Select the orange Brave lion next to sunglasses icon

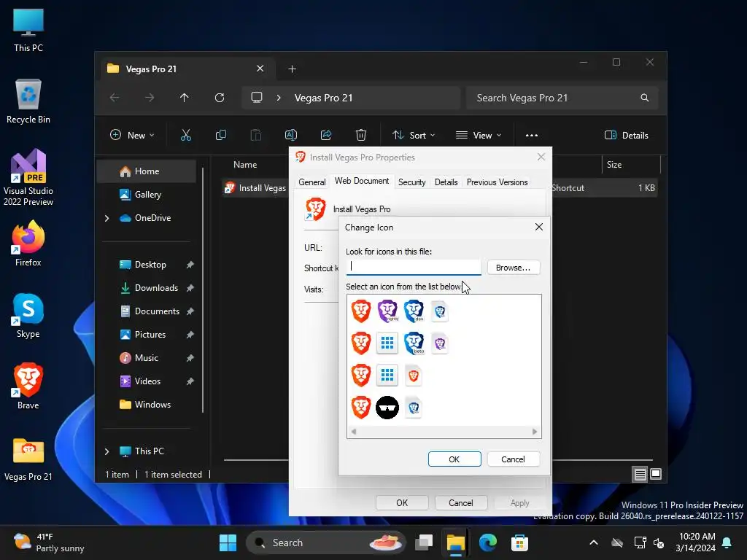point(361,408)
